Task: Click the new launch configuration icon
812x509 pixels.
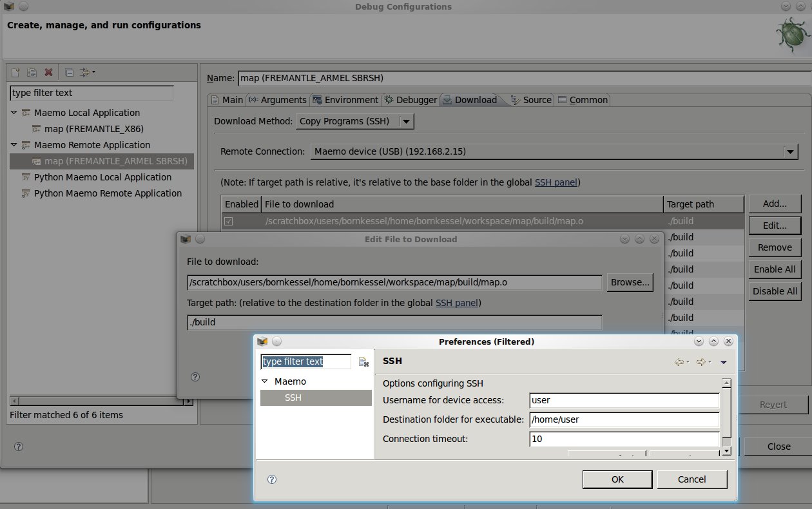Action: [16, 72]
